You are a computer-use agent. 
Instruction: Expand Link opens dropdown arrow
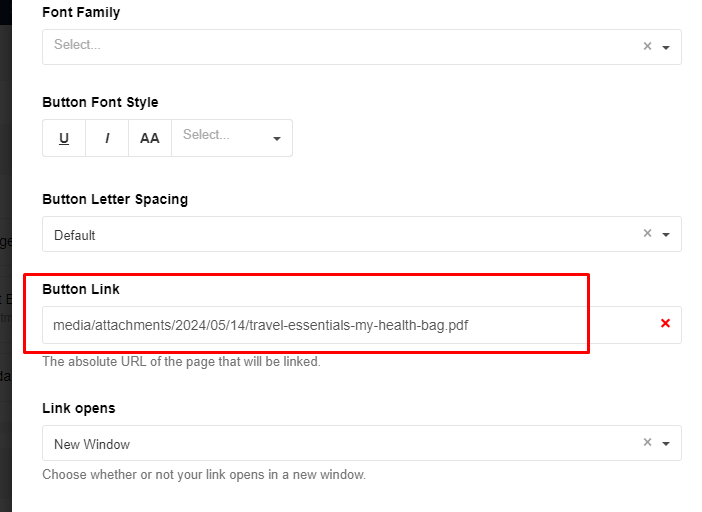(x=666, y=444)
